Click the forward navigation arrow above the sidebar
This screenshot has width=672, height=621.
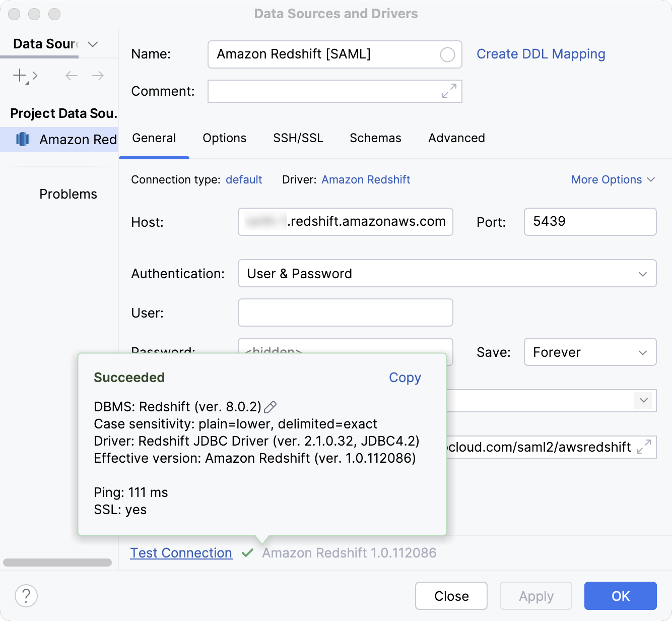(x=98, y=76)
